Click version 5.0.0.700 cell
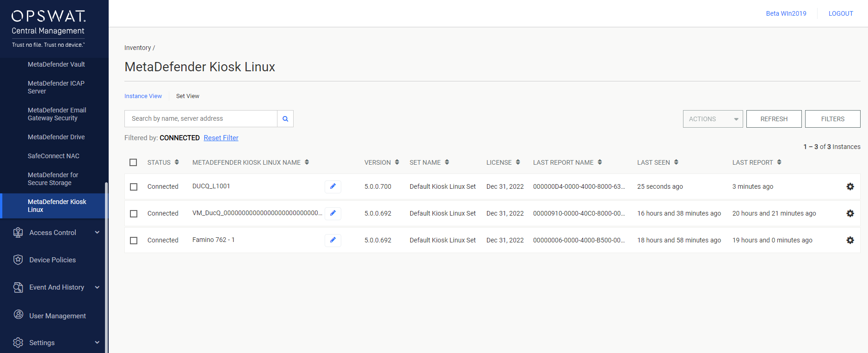The width and height of the screenshot is (868, 353). click(378, 186)
